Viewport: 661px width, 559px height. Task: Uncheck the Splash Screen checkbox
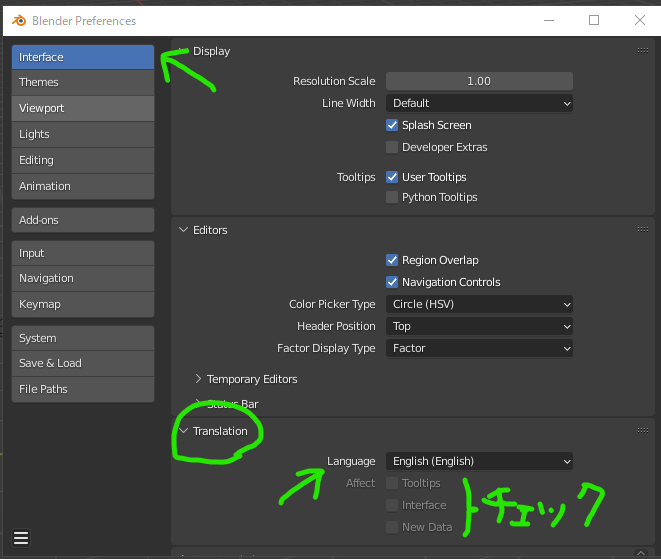[392, 125]
